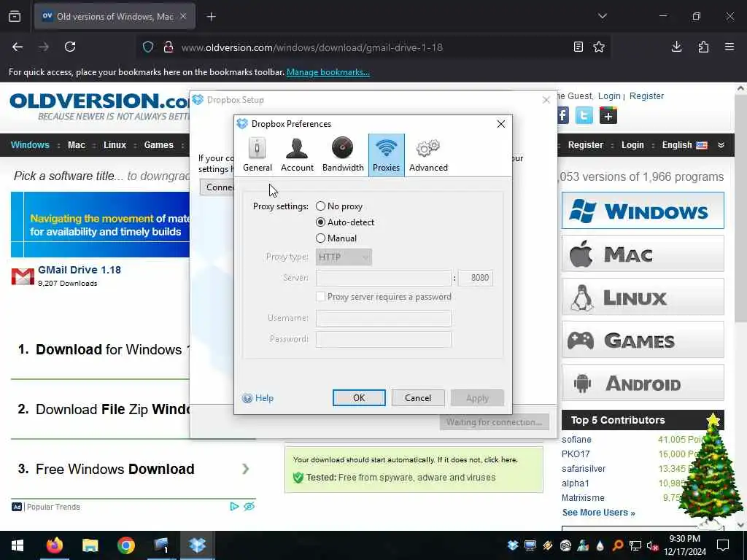Click the Apply button
Viewport: 747px width, 560px height.
pyautogui.click(x=477, y=397)
